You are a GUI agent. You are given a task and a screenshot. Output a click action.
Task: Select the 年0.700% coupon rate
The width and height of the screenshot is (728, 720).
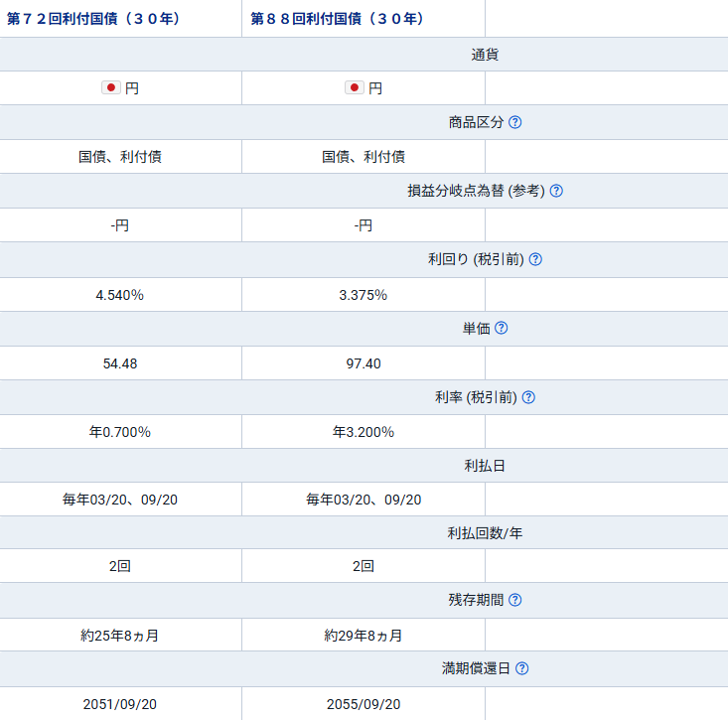coord(120,432)
